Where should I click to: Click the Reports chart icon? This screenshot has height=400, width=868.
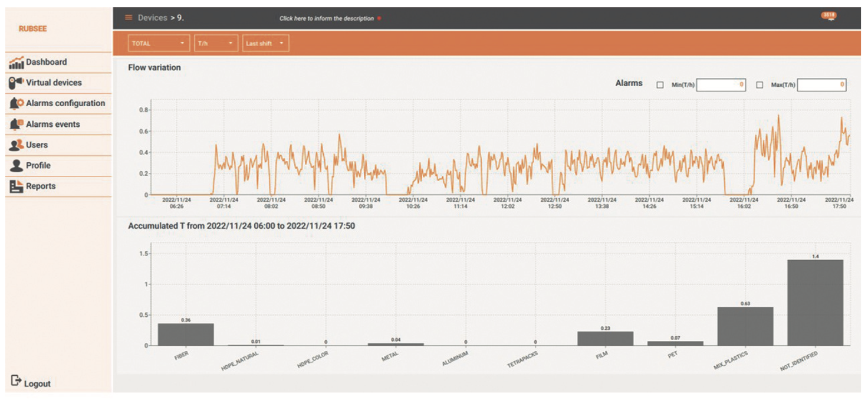[x=16, y=186]
